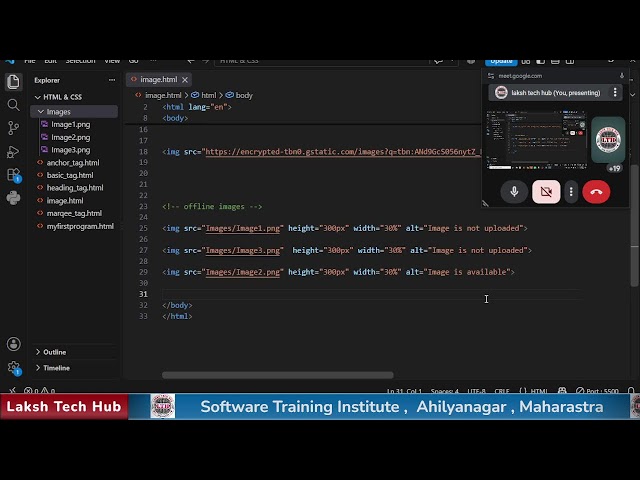The height and width of the screenshot is (480, 640).
Task: Open the Selection menu
Action: pos(80,61)
